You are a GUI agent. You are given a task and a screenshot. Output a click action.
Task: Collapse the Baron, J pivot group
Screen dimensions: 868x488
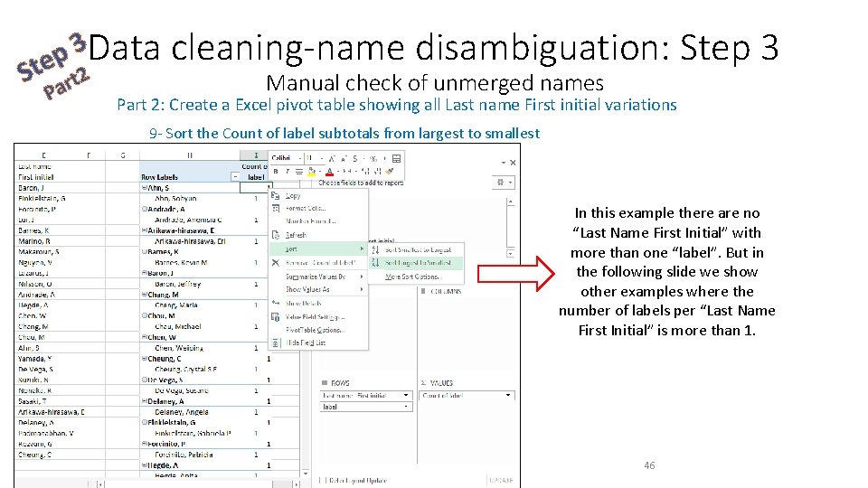[x=145, y=273]
